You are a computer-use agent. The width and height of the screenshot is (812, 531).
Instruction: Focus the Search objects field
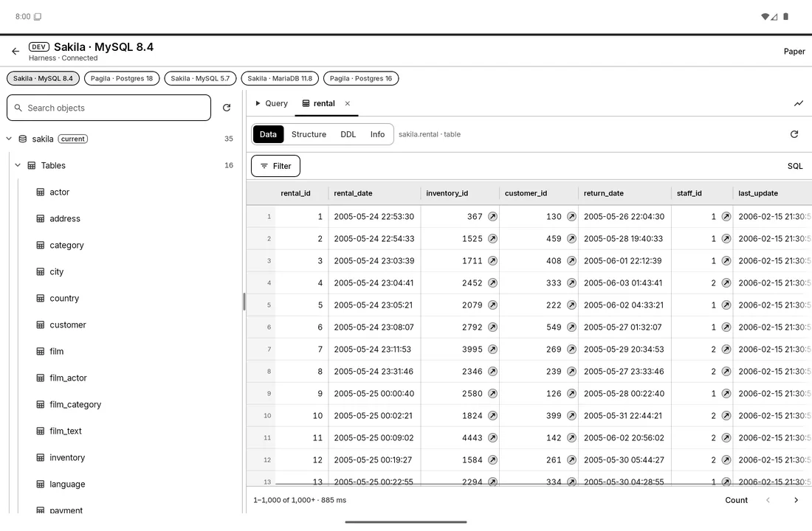(109, 108)
